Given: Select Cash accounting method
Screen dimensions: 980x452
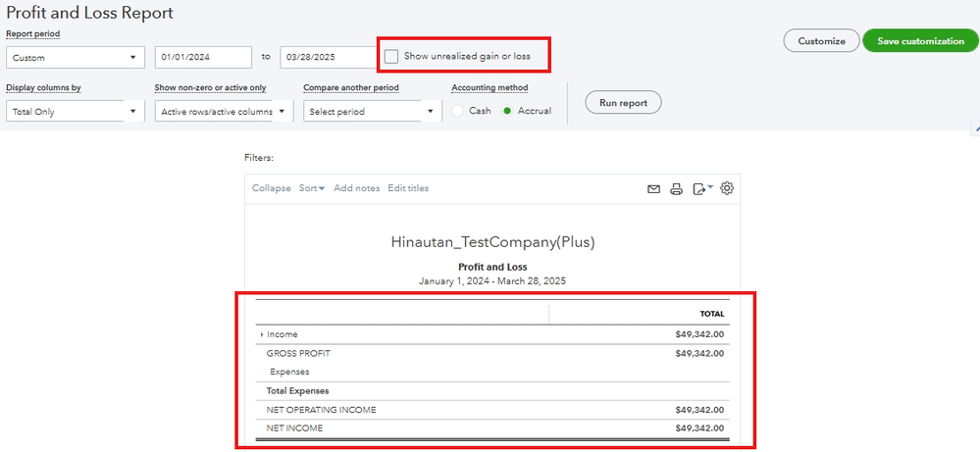Looking at the screenshot, I should click(458, 111).
